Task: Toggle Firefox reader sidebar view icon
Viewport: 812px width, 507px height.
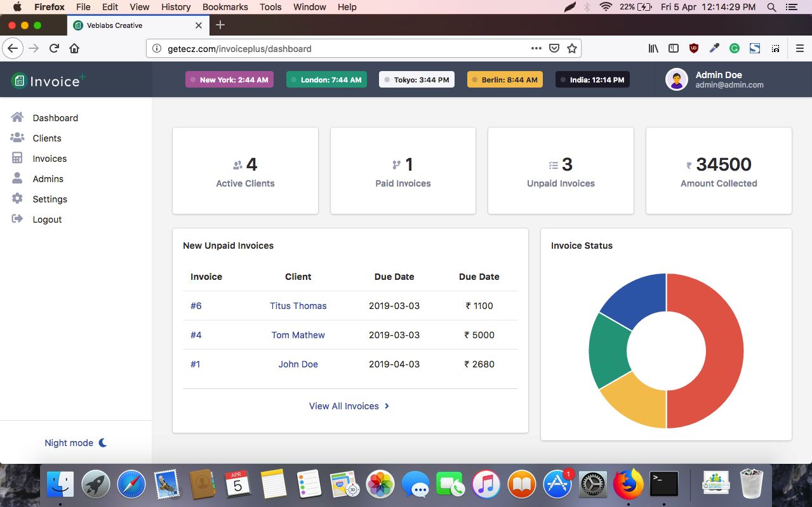Action: (674, 48)
